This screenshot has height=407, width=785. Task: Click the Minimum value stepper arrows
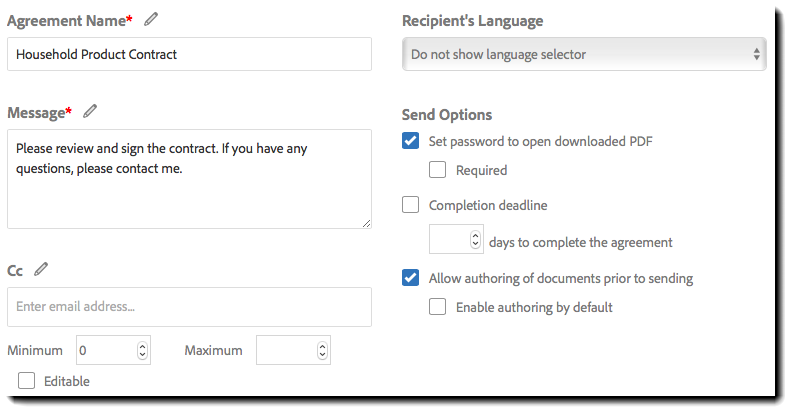tap(143, 350)
